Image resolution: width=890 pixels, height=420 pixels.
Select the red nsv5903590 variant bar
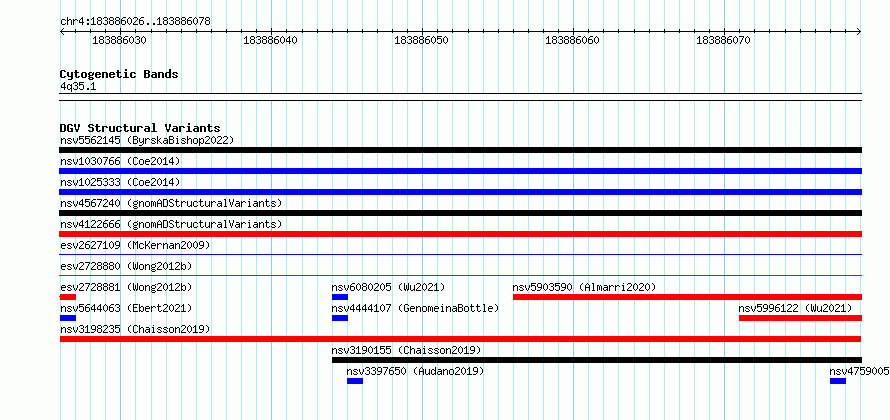click(687, 297)
